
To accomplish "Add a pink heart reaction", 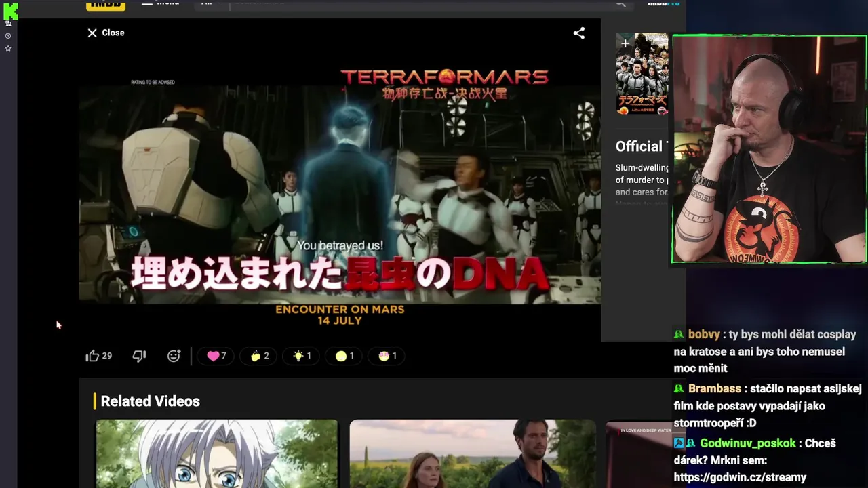I will 216,356.
